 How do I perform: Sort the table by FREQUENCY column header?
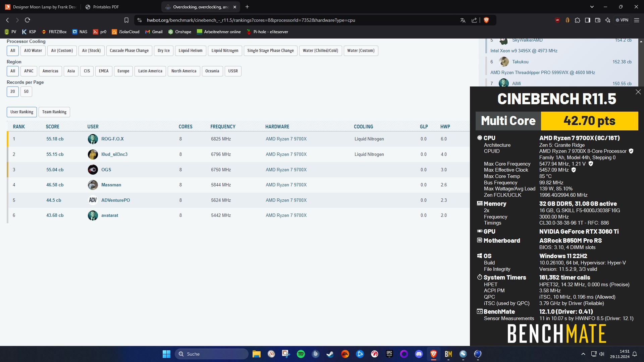point(223,127)
